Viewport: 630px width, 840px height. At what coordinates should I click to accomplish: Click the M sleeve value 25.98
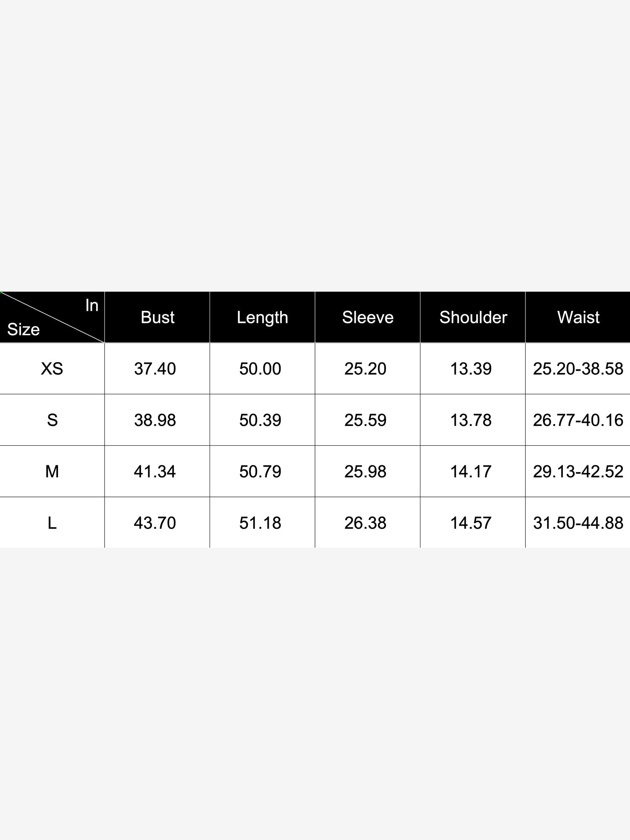tap(365, 471)
